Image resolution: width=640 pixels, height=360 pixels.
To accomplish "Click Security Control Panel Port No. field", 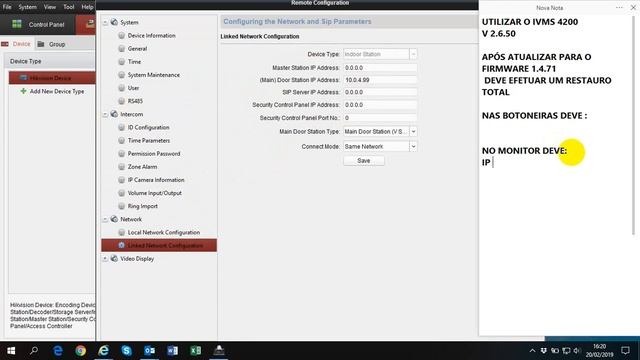I will 380,118.
